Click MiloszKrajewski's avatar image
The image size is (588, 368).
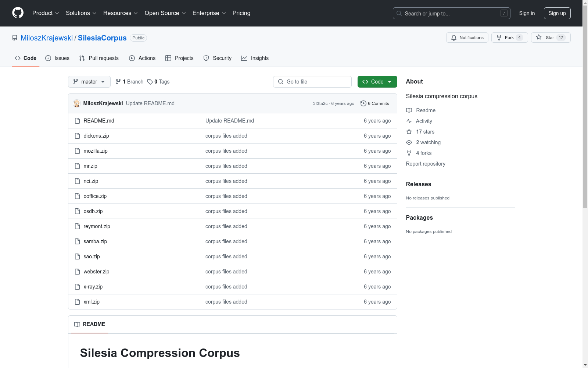(x=77, y=103)
